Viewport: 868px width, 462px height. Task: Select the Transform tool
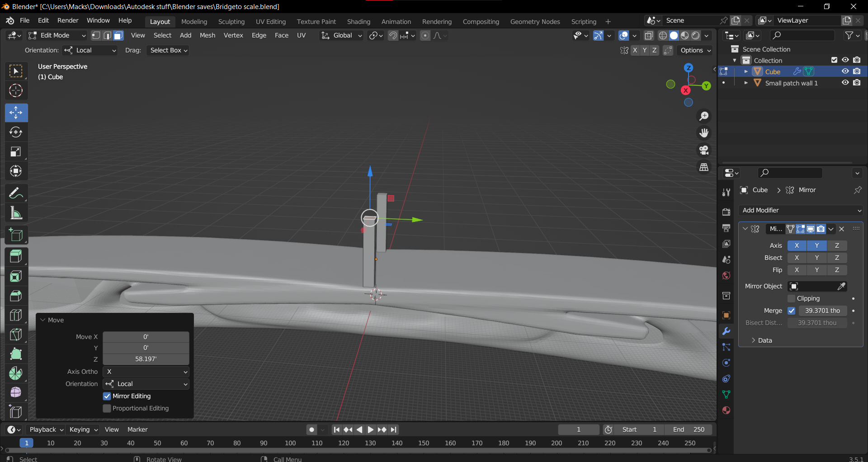pyautogui.click(x=16, y=171)
